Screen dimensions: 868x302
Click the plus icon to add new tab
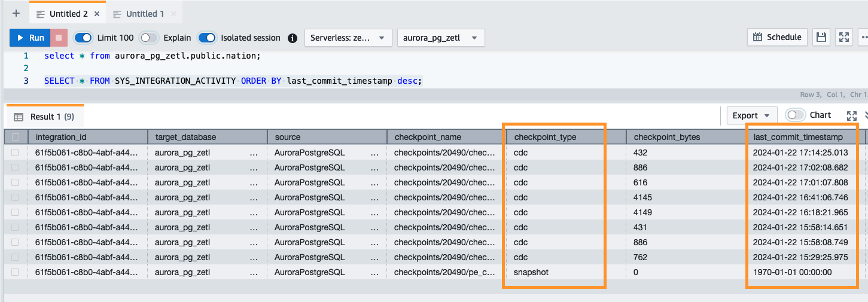16,13
